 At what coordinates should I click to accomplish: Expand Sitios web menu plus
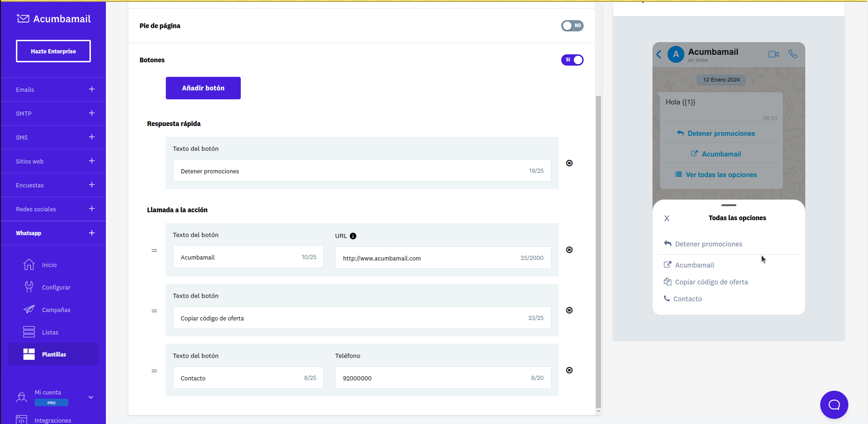coord(92,161)
